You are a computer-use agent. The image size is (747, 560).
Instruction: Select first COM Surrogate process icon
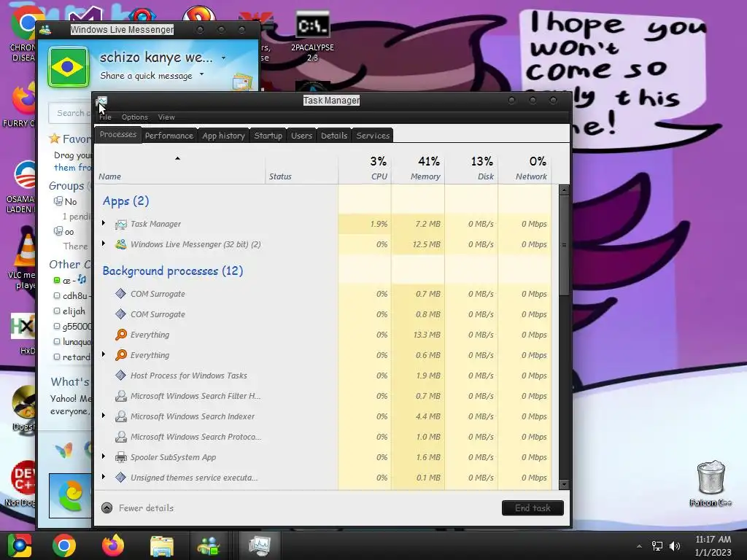[121, 294]
